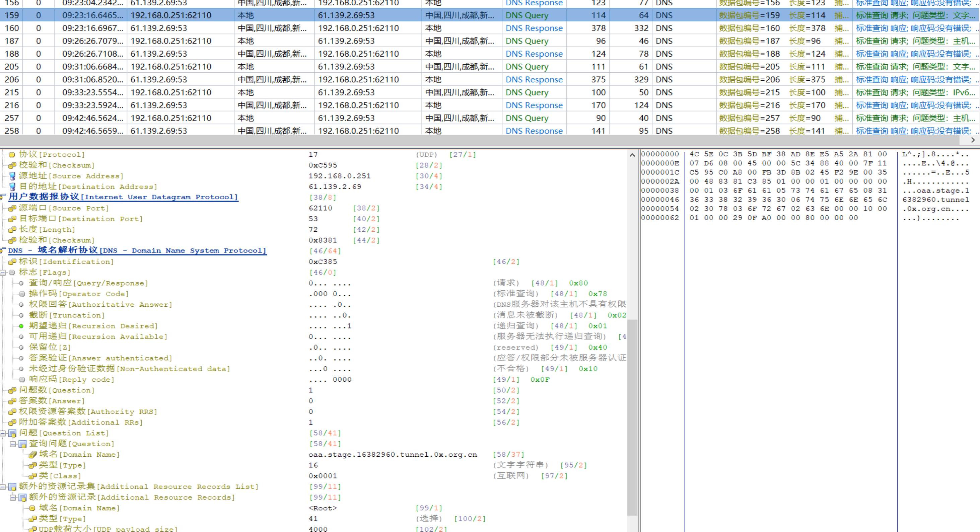The image size is (980, 532).
Task: Select the DNS Response row 160
Action: [490, 28]
